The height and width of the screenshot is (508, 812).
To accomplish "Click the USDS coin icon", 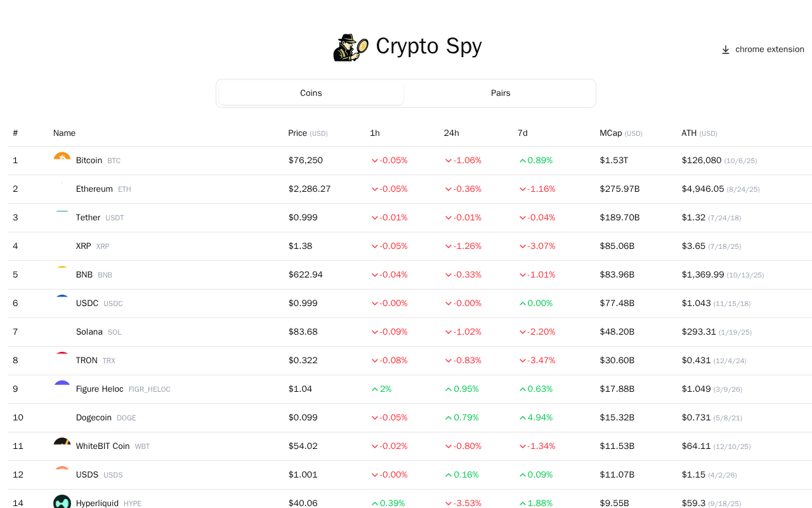I will (x=62, y=471).
